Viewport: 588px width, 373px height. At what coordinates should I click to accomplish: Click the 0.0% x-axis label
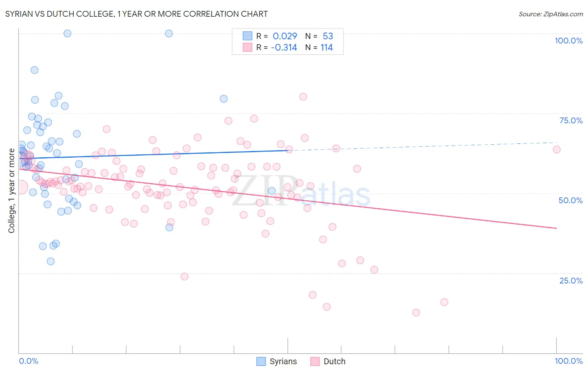(28, 361)
